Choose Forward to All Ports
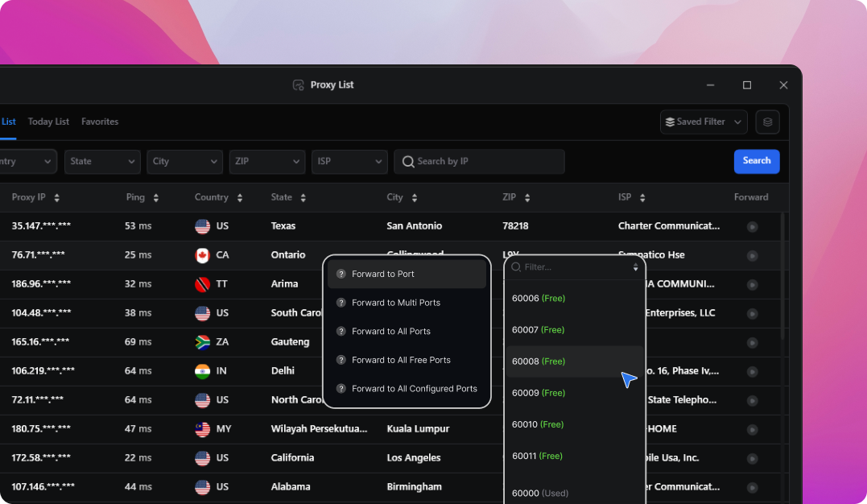 407,332
